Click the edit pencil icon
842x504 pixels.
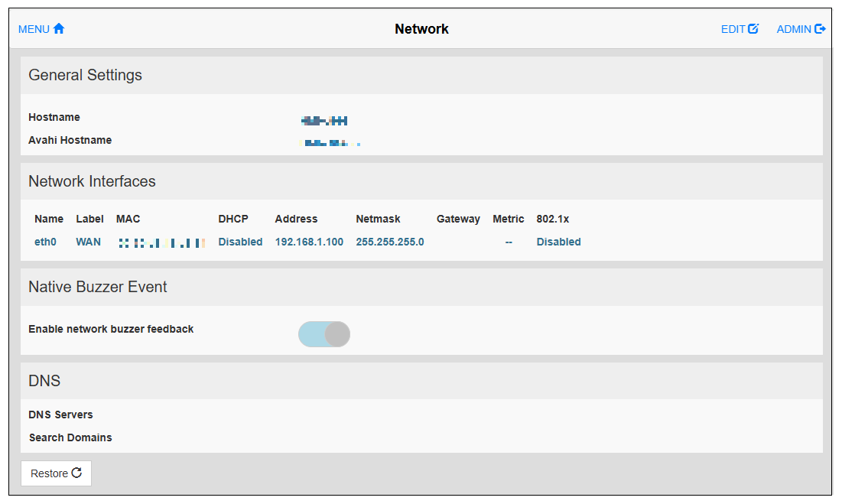pyautogui.click(x=753, y=29)
